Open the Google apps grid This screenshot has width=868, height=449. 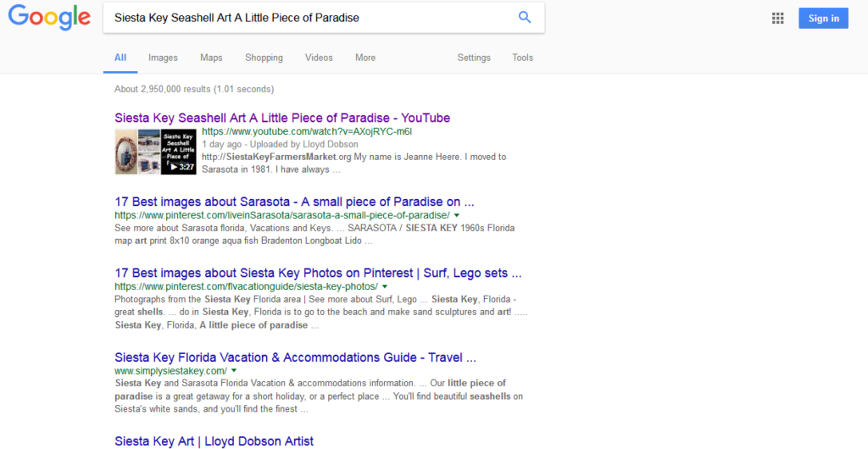point(778,19)
